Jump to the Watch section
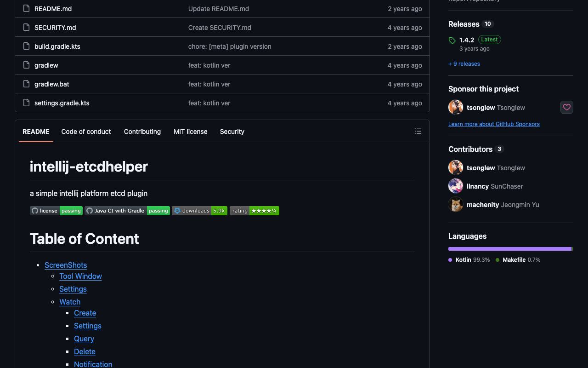The height and width of the screenshot is (368, 588). click(70, 302)
